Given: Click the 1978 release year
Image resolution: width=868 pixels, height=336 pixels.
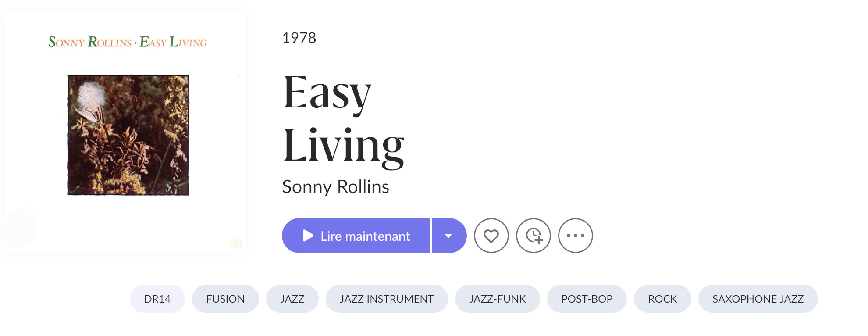Looking at the screenshot, I should click(299, 38).
